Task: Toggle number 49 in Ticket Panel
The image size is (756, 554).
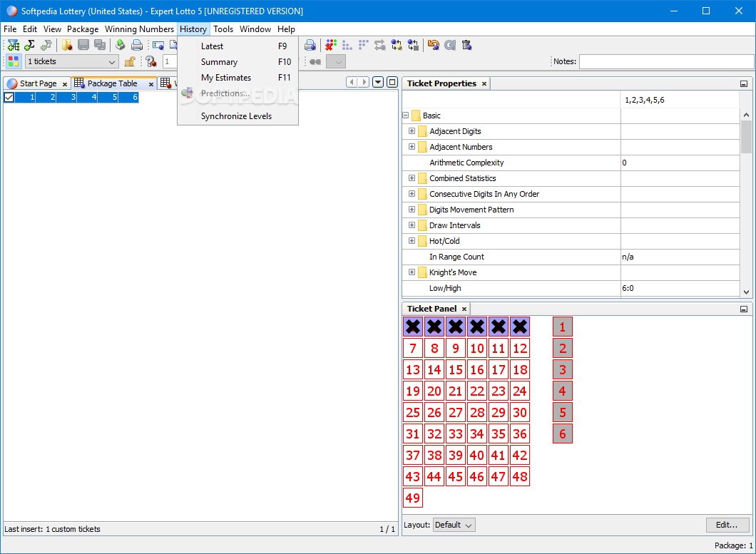Action: click(413, 498)
